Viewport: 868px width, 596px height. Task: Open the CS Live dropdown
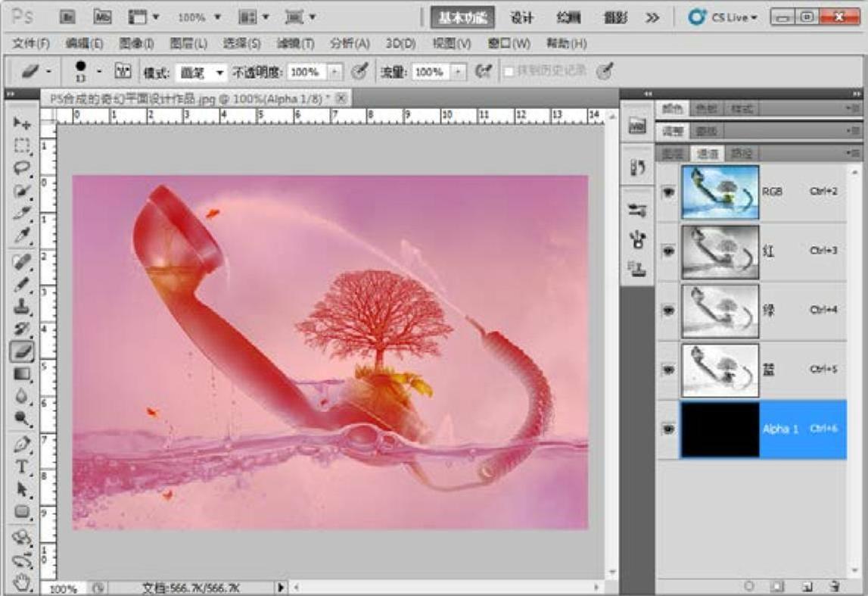coord(723,17)
